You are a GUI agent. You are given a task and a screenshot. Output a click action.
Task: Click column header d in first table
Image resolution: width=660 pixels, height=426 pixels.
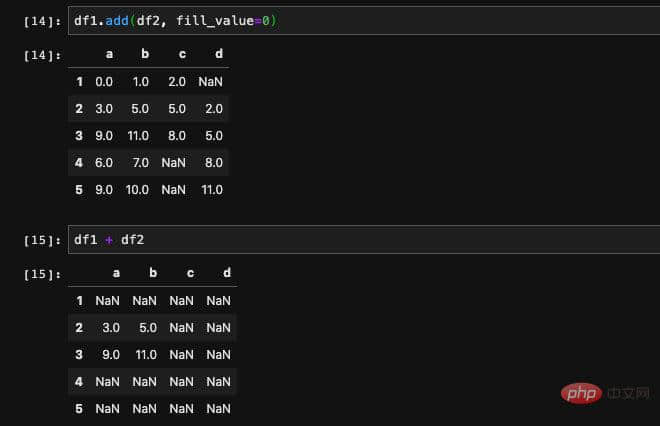(219, 54)
